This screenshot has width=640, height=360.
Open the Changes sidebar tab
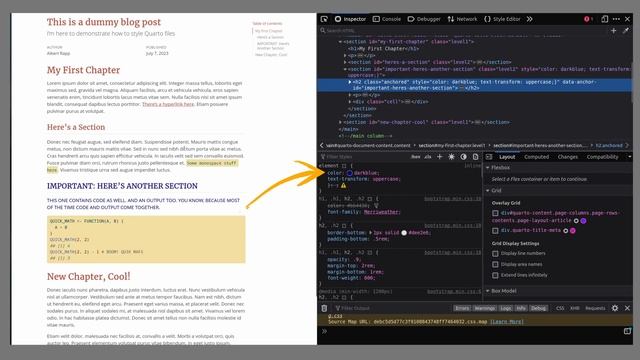pos(568,157)
